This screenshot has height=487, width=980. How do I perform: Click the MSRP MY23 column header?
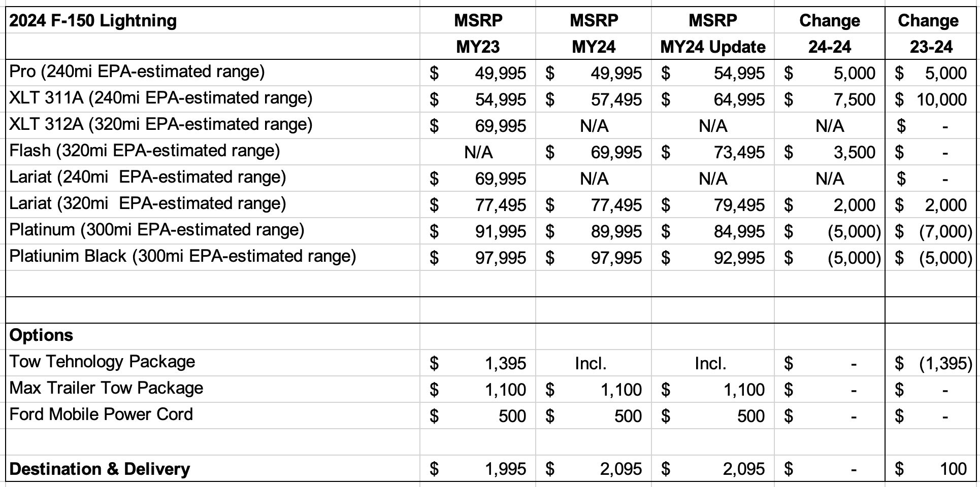tap(478, 33)
